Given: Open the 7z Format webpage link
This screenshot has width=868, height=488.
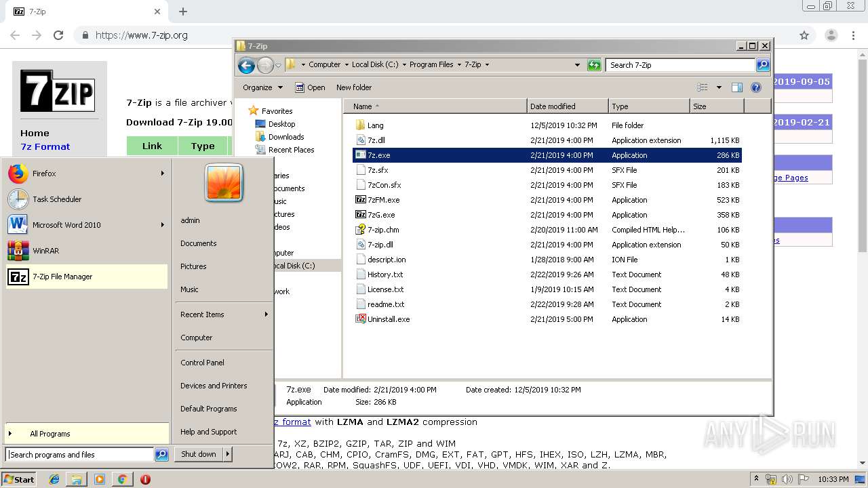Looking at the screenshot, I should [45, 146].
